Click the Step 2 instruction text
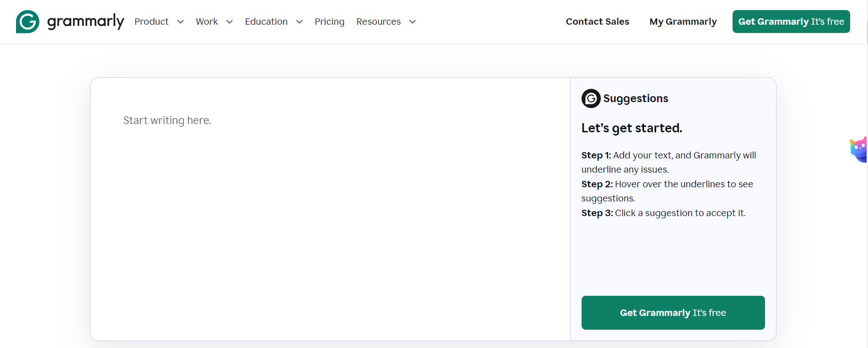This screenshot has width=868, height=348. (667, 191)
